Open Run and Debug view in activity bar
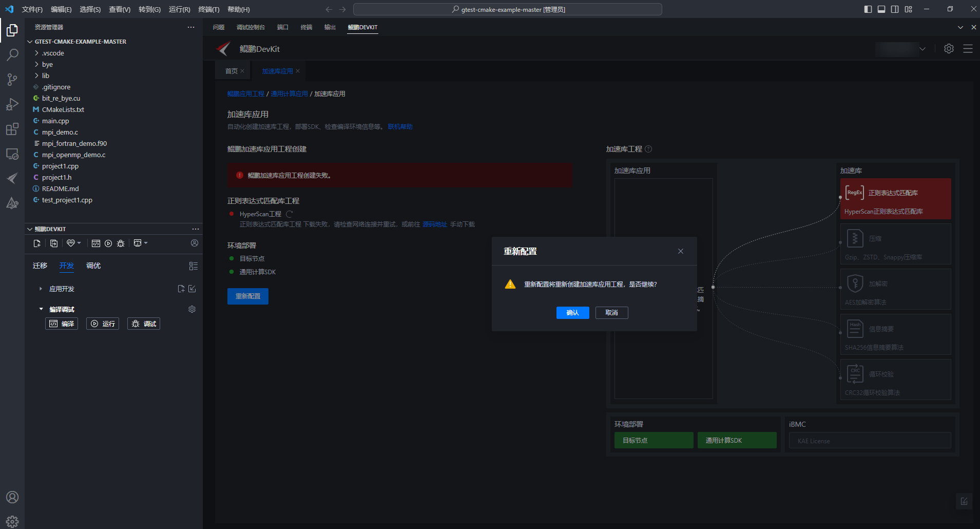The image size is (980, 529). click(12, 104)
